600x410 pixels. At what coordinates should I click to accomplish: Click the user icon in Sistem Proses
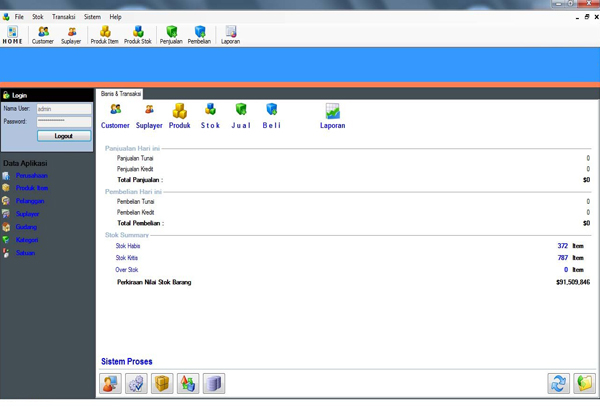pos(110,383)
